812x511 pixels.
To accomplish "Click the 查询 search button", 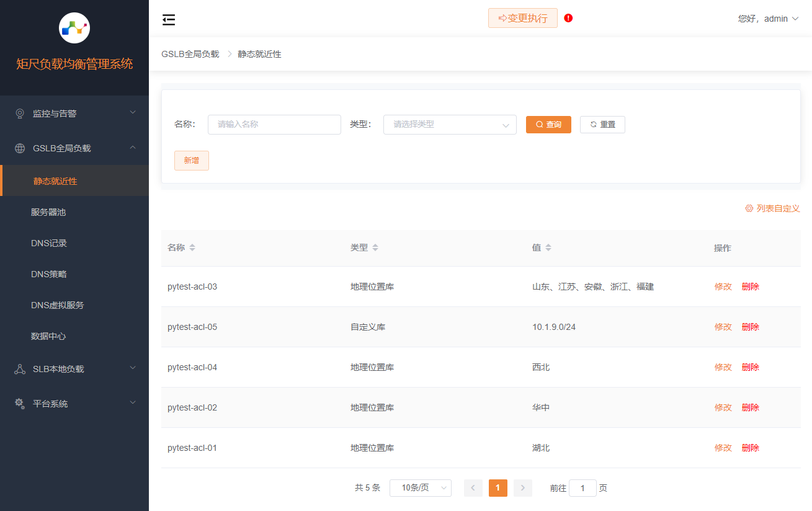I will 548,124.
